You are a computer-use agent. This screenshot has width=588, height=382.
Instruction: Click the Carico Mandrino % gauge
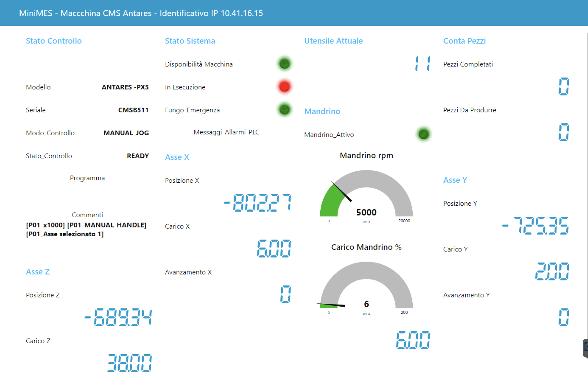click(x=366, y=287)
